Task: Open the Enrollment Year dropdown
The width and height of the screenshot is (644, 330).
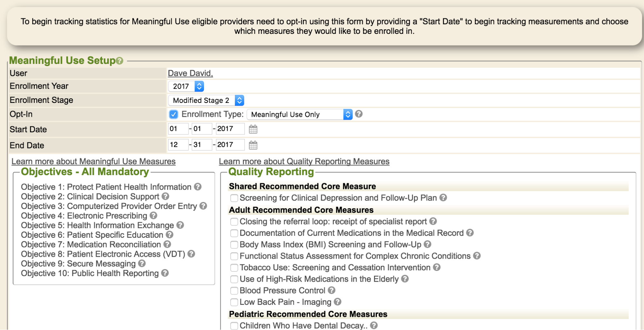Action: point(186,86)
